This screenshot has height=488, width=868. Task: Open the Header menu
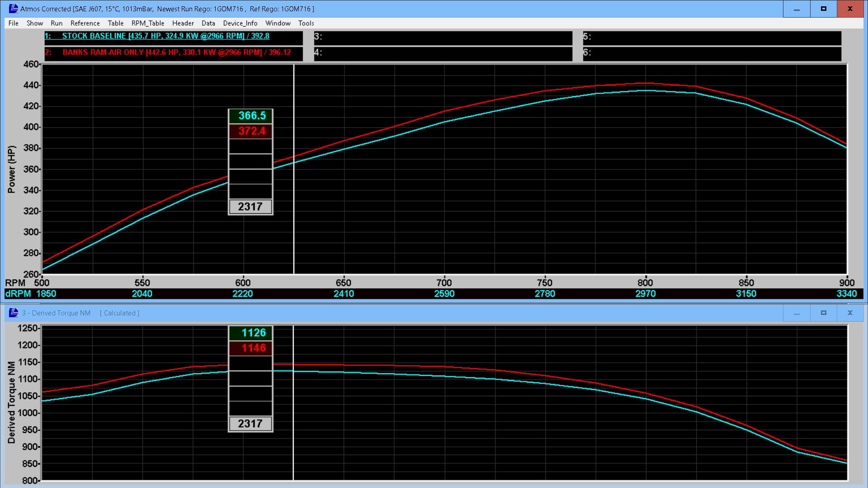point(183,23)
